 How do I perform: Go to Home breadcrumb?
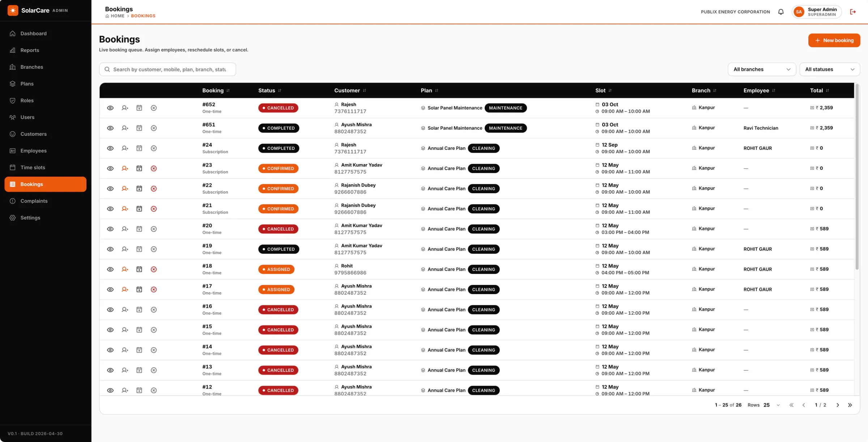coord(115,16)
